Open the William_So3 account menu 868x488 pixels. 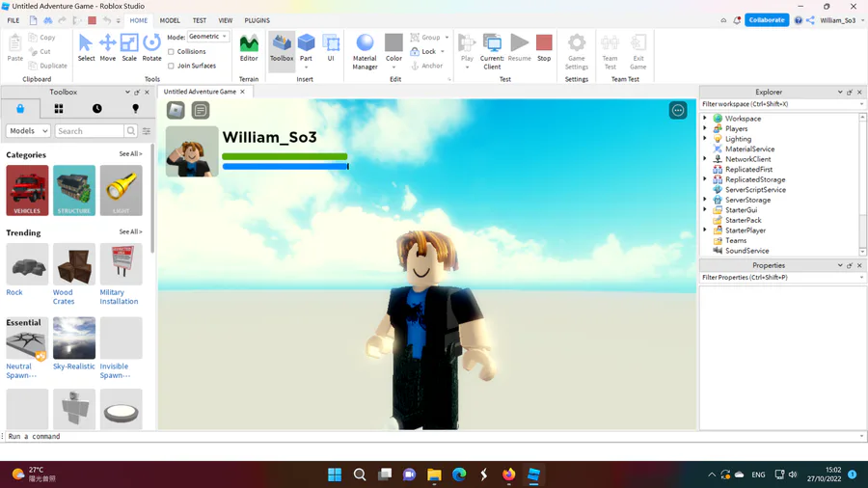click(x=841, y=20)
